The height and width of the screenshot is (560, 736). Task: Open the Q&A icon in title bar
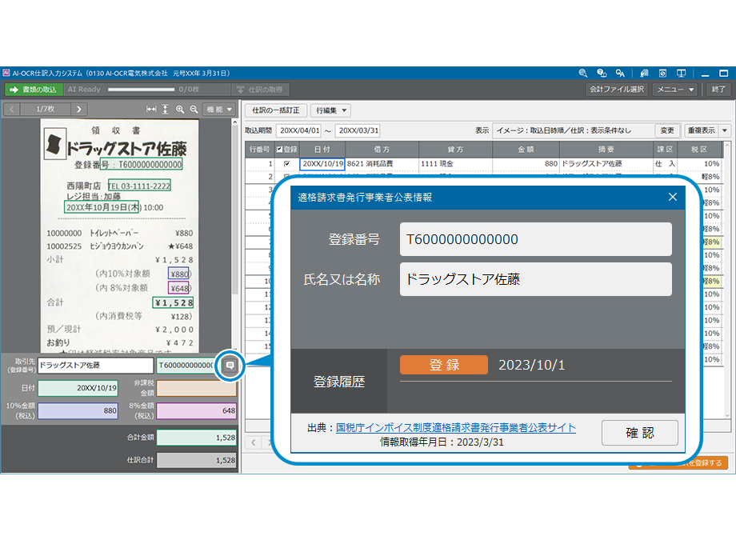click(620, 74)
